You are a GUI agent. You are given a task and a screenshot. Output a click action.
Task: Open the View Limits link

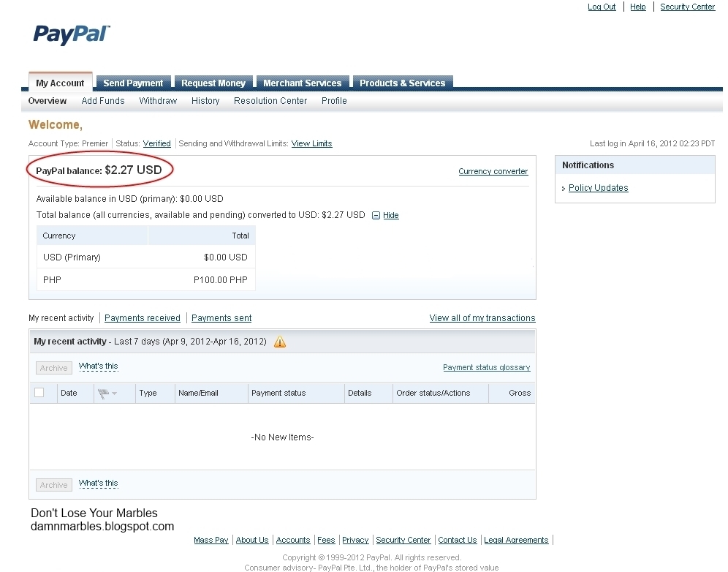tap(311, 143)
